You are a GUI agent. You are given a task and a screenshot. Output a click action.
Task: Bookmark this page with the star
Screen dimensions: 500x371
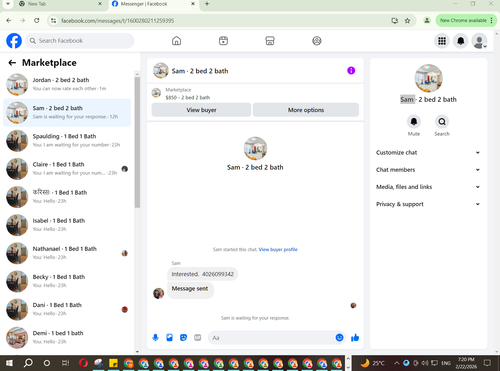click(407, 21)
